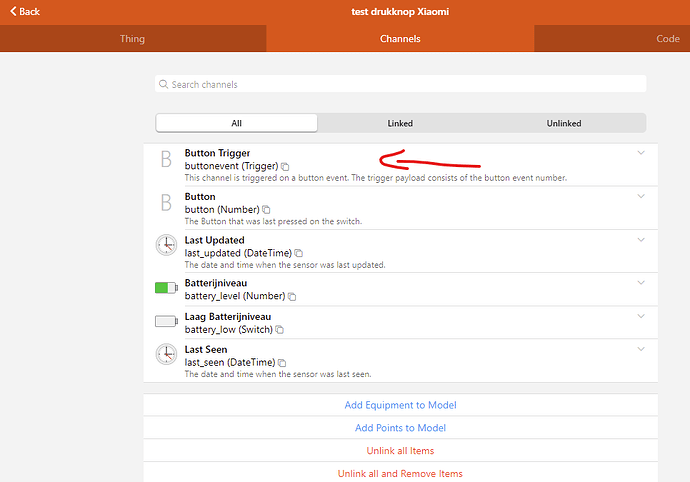Copy the battery_low channel ID
Viewport: 690px width, 482px height.
280,330
